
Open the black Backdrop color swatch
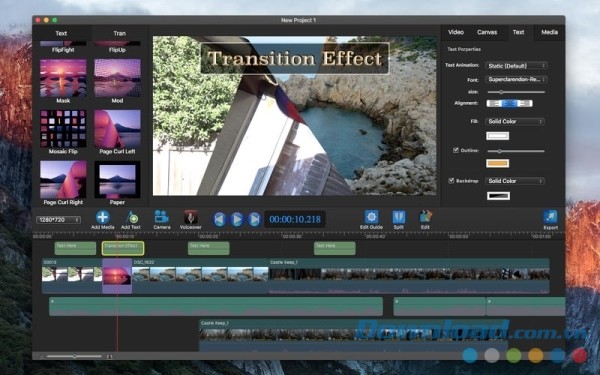pyautogui.click(x=498, y=196)
